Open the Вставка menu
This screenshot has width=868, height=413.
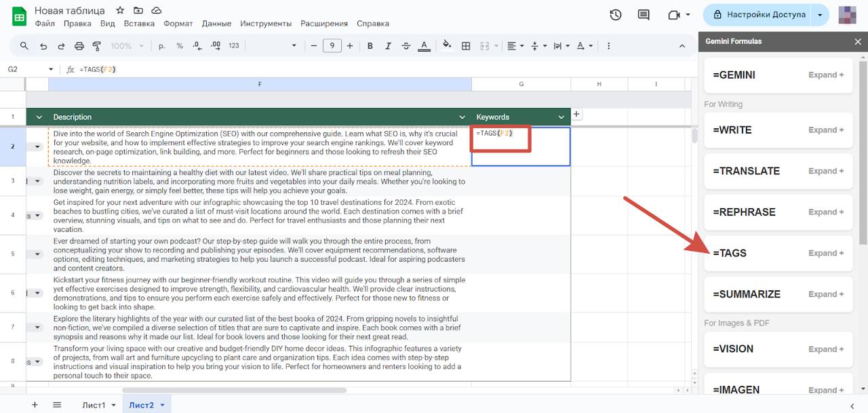pos(140,24)
